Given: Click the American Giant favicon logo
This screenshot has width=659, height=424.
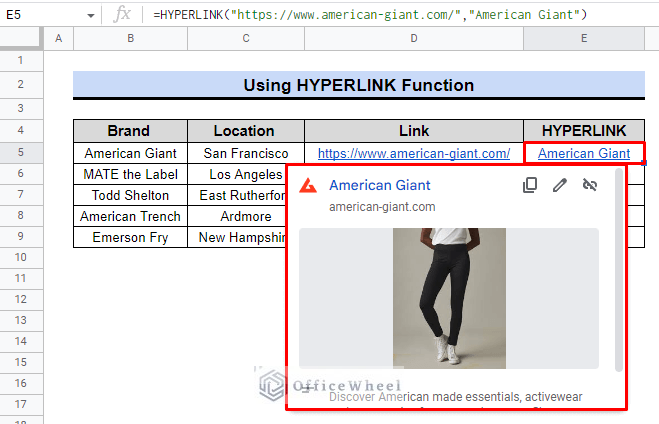Looking at the screenshot, I should tap(308, 185).
